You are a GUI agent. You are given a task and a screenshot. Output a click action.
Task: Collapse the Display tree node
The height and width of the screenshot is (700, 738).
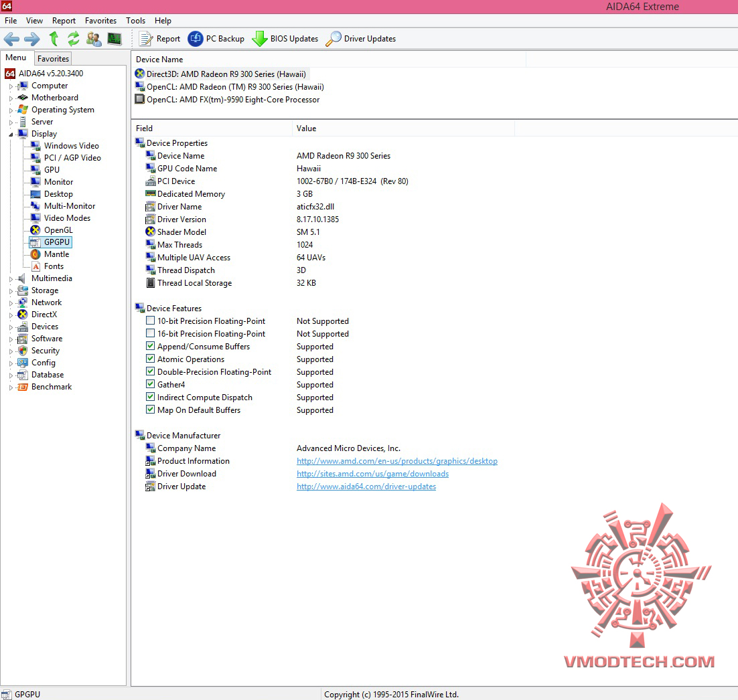pos(11,135)
